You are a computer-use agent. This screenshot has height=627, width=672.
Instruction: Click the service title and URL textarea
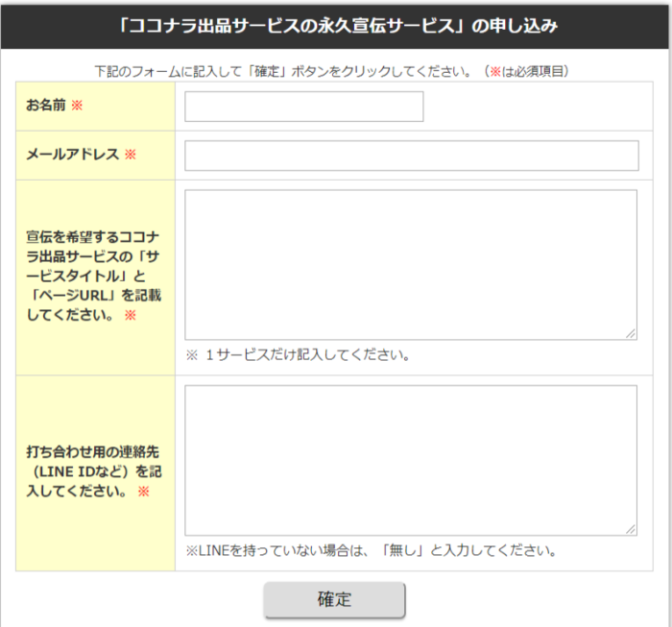tap(411, 265)
